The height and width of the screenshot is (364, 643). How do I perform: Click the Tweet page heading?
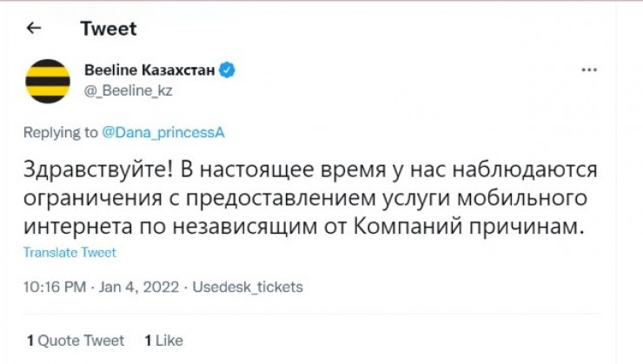pyautogui.click(x=109, y=29)
